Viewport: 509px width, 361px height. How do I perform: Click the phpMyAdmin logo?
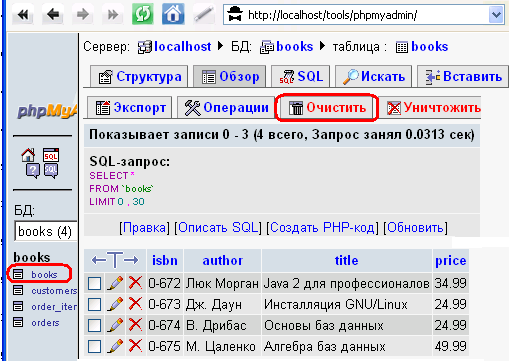tap(47, 111)
